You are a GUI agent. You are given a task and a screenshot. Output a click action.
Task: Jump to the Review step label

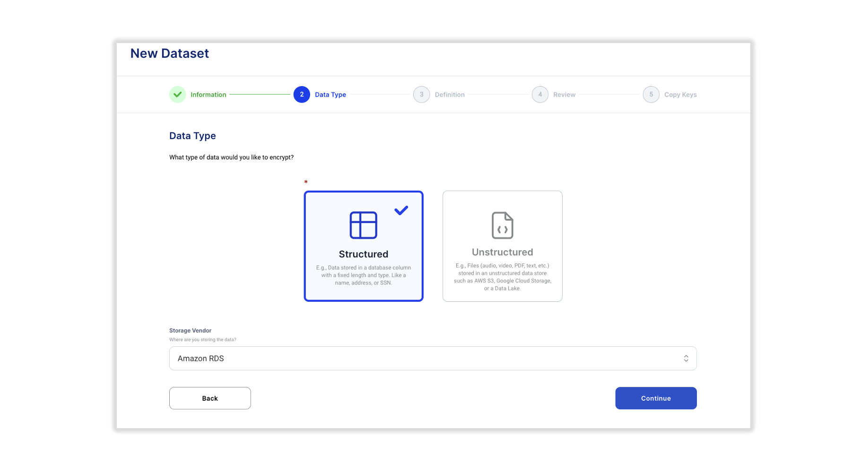[564, 95]
